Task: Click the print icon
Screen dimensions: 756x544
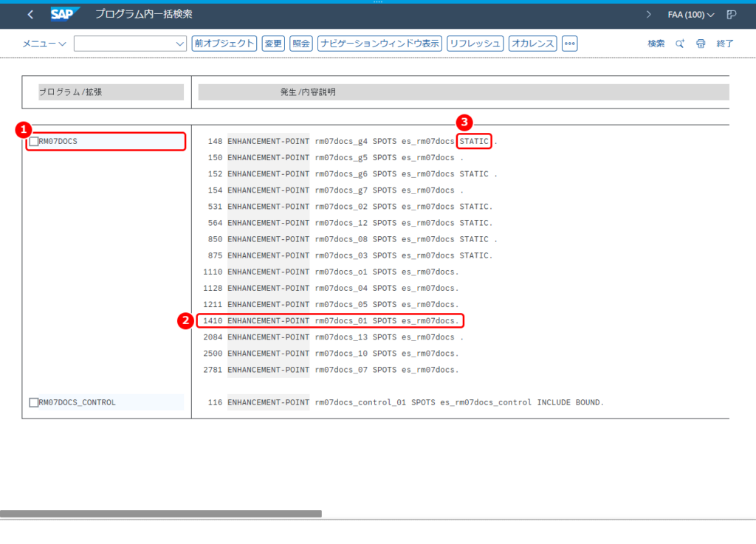Action: [701, 44]
